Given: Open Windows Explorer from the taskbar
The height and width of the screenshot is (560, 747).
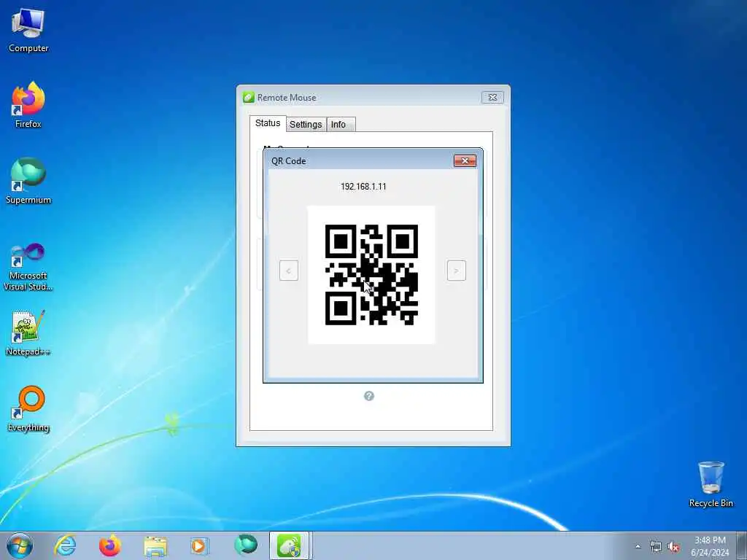Looking at the screenshot, I should [x=155, y=546].
